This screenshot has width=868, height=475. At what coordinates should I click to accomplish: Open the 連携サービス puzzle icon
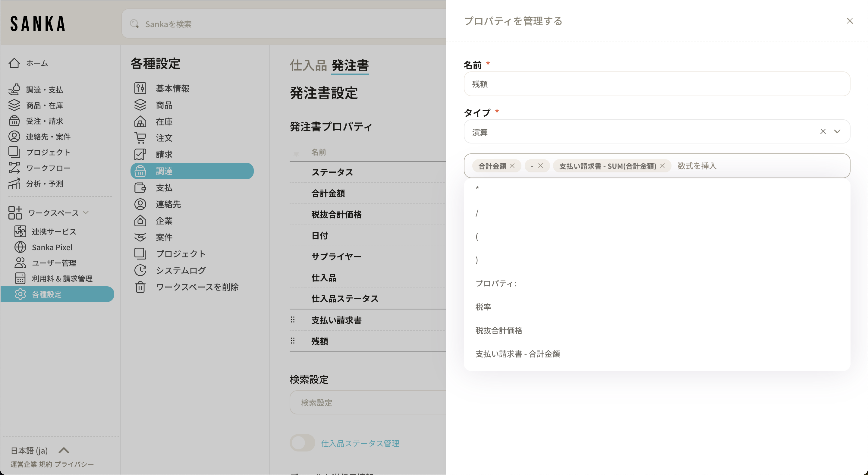(20, 231)
